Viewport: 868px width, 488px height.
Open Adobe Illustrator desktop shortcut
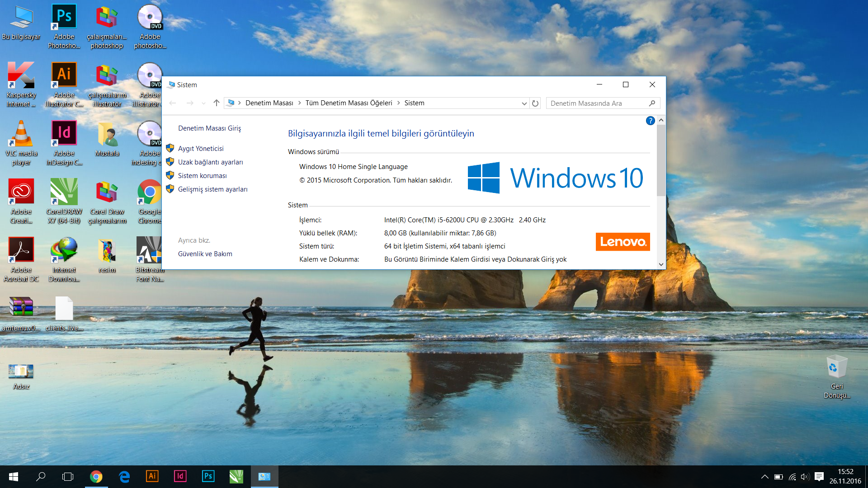pyautogui.click(x=64, y=84)
